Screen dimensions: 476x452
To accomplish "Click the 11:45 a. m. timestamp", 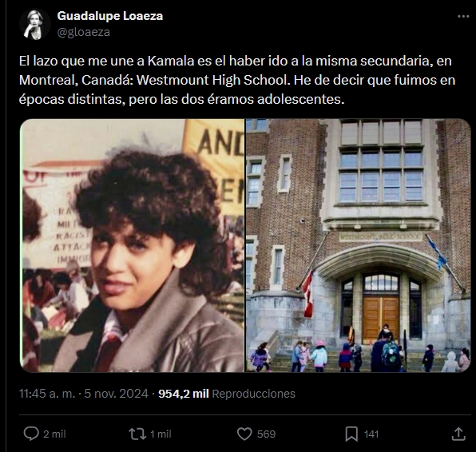I will click(x=47, y=394).
